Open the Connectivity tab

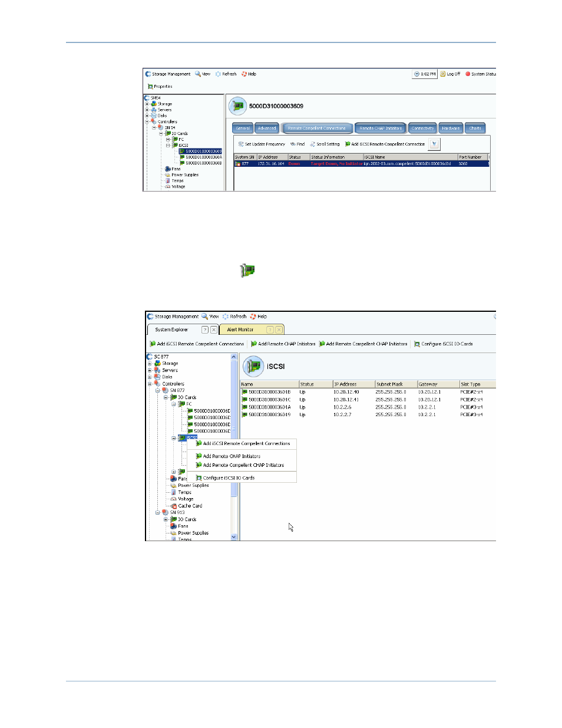point(422,128)
